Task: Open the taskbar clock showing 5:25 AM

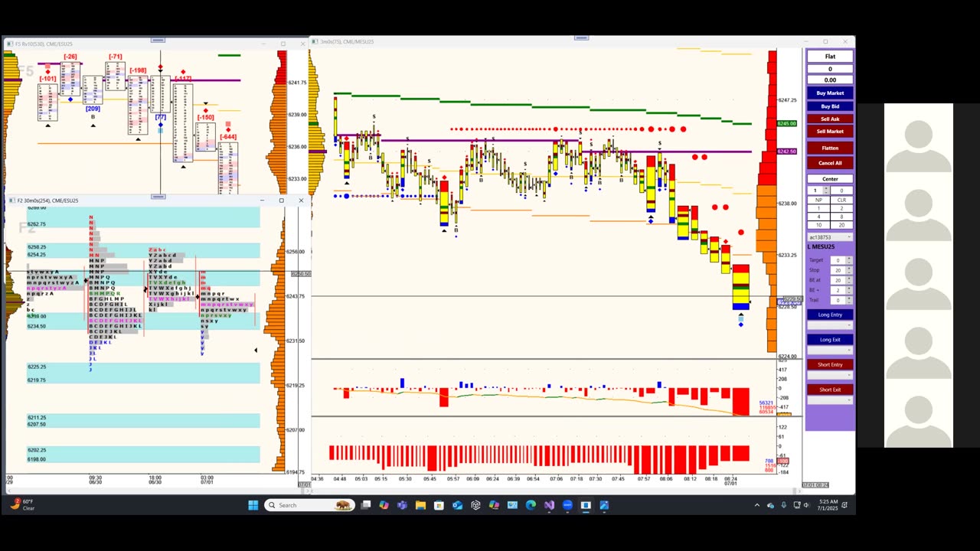Action: click(827, 505)
